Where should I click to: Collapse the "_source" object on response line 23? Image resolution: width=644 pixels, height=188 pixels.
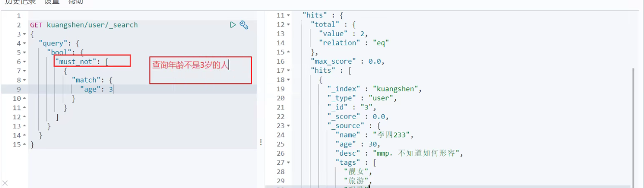[x=288, y=125]
